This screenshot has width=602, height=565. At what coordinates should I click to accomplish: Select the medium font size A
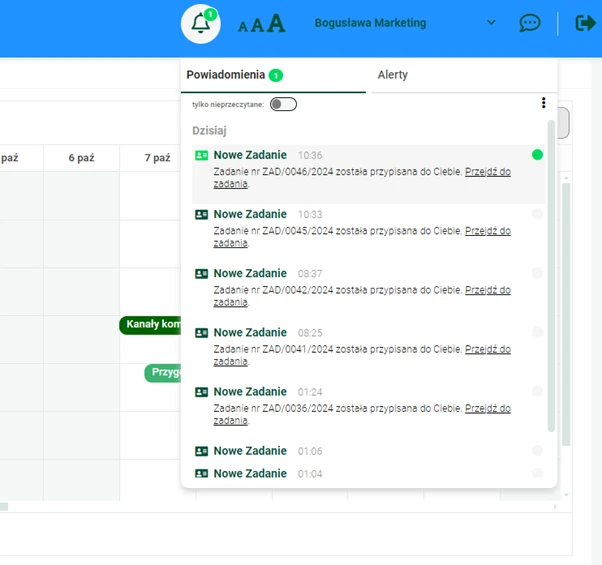coord(257,25)
